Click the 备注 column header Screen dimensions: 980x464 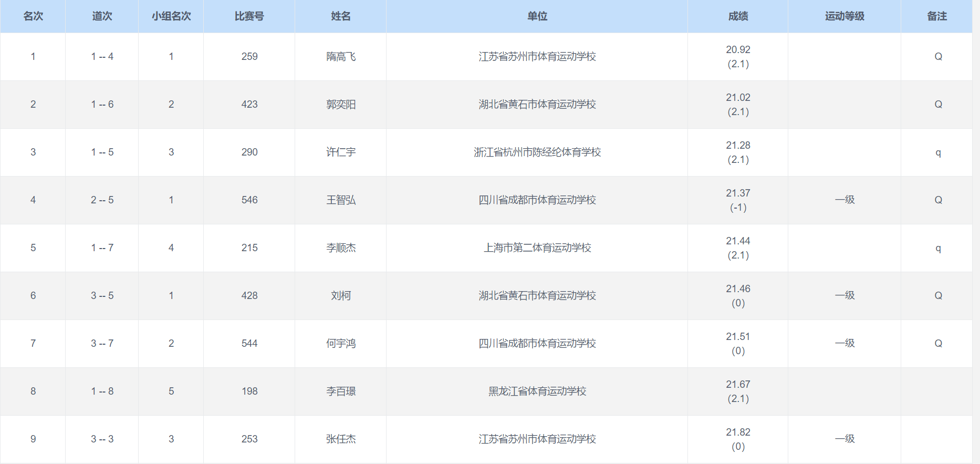[937, 16]
